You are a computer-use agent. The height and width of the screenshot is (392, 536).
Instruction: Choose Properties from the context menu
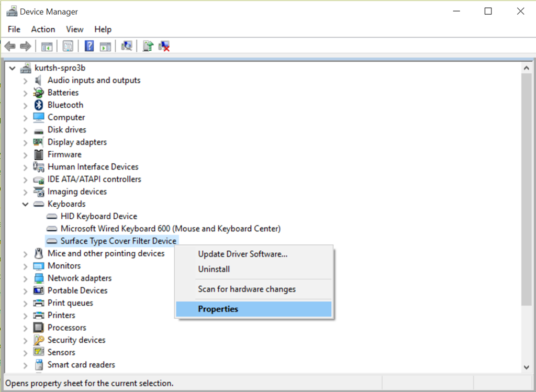point(218,309)
